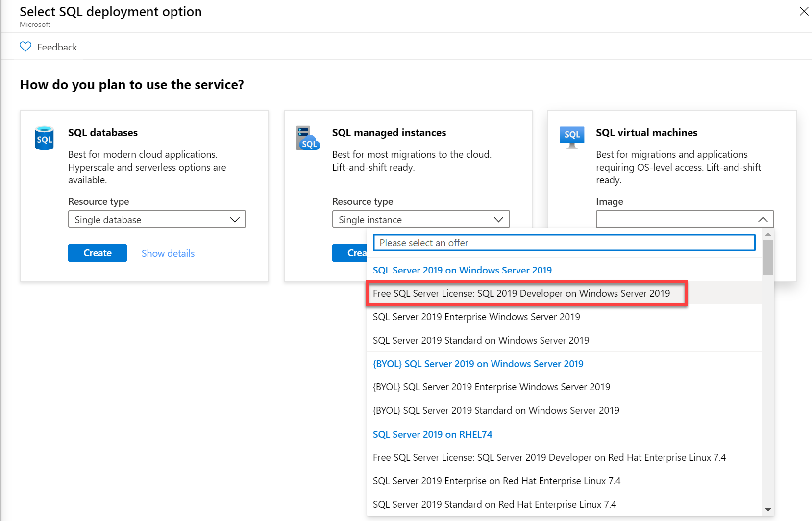Viewport: 812px width, 521px height.
Task: Pick {BYOL} SQL Server 2019 Enterprise Windows Server 2019
Action: [x=564, y=387]
